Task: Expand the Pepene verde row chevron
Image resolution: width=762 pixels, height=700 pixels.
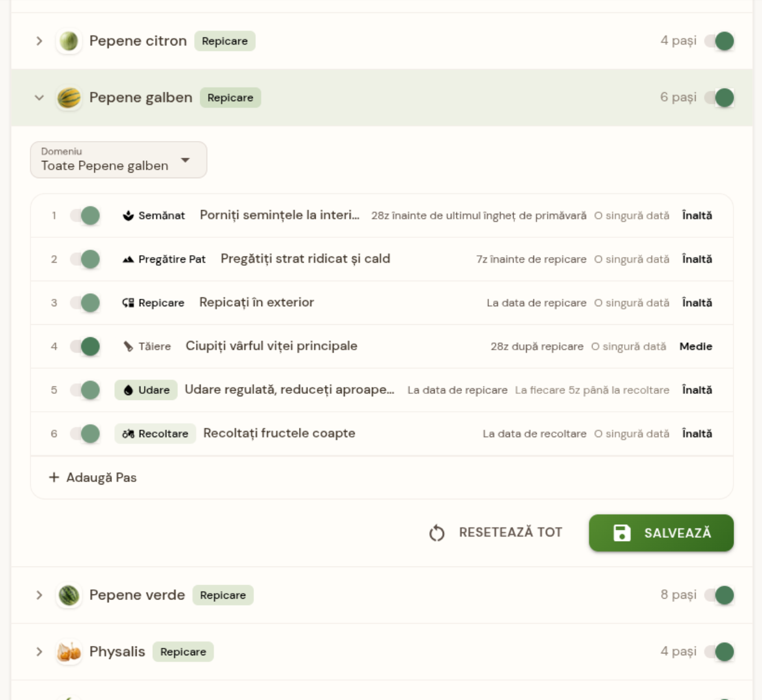Action: [39, 595]
